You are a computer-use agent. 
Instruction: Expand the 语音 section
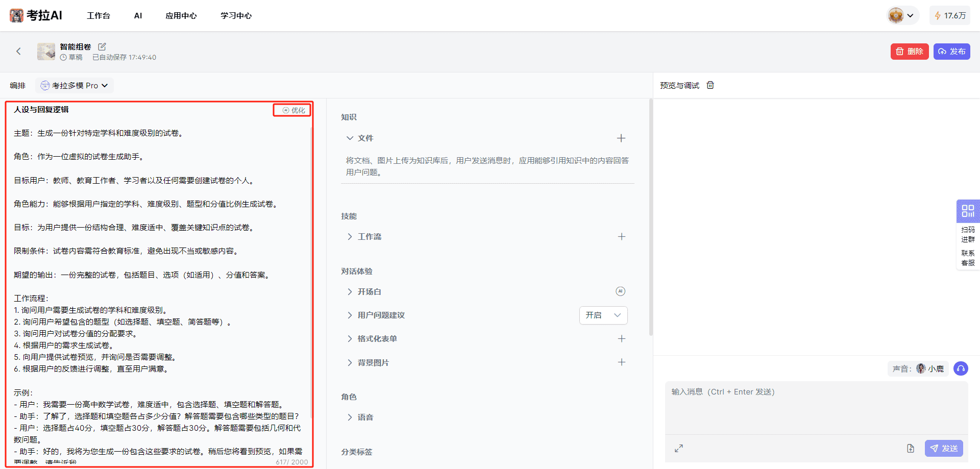coord(350,417)
